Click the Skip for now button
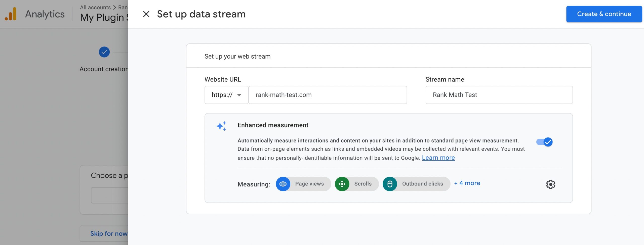Screen dimensions: 644x245 (x=104, y=234)
